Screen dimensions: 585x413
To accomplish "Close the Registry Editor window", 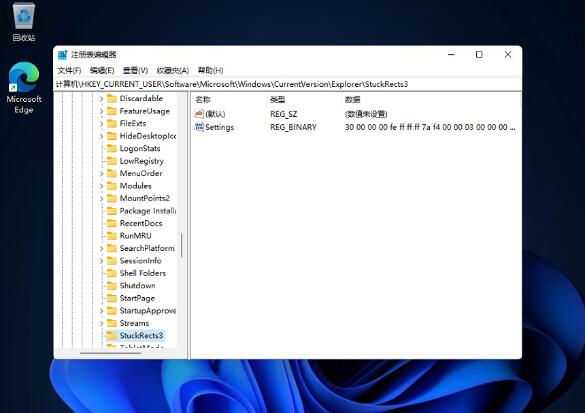I will (508, 54).
